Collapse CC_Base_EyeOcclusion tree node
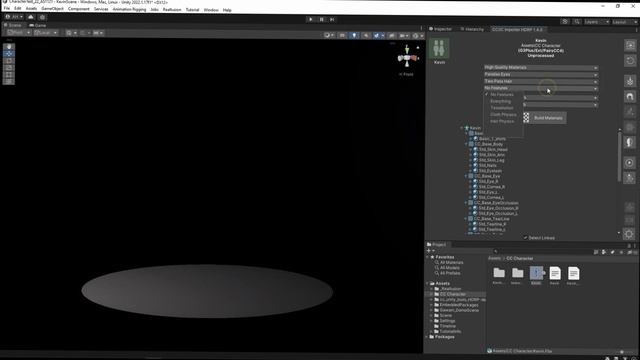The height and width of the screenshot is (360, 640). pyautogui.click(x=466, y=203)
